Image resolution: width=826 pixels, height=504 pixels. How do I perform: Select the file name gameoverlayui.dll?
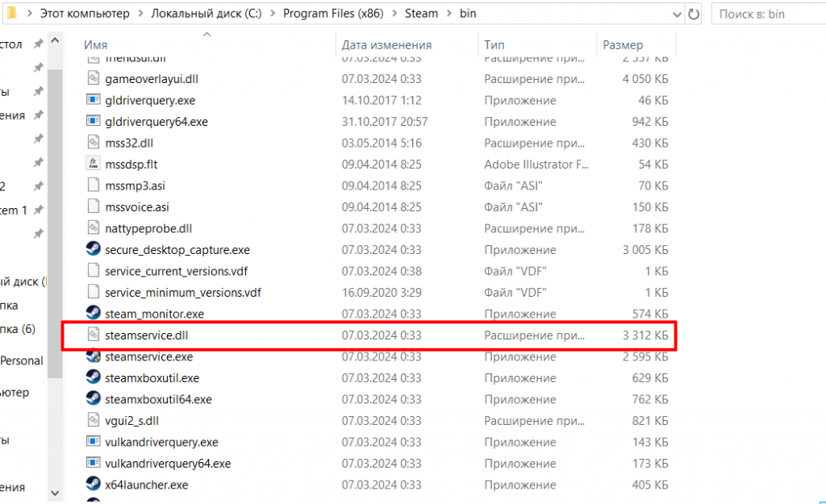click(x=152, y=79)
